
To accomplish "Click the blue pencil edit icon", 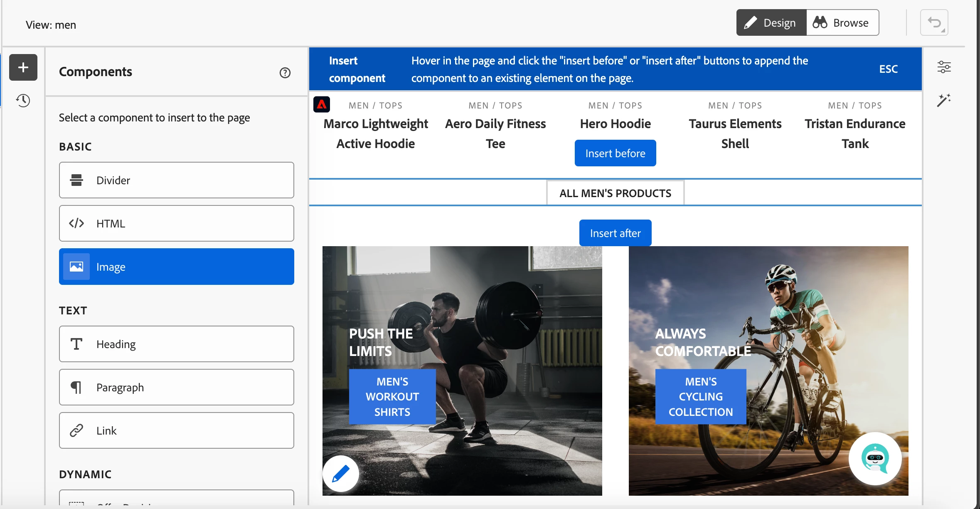I will pos(340,474).
